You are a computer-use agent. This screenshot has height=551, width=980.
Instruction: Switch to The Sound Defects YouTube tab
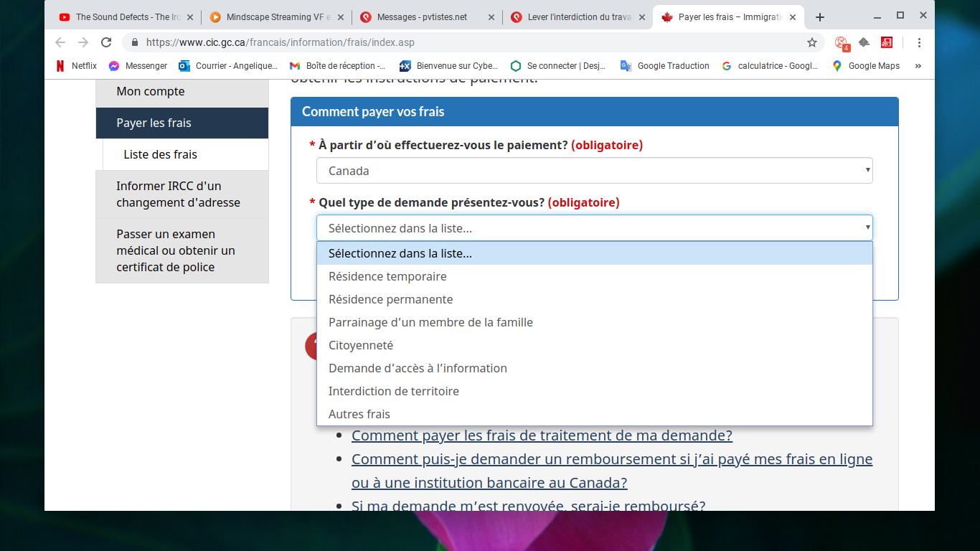coord(122,17)
